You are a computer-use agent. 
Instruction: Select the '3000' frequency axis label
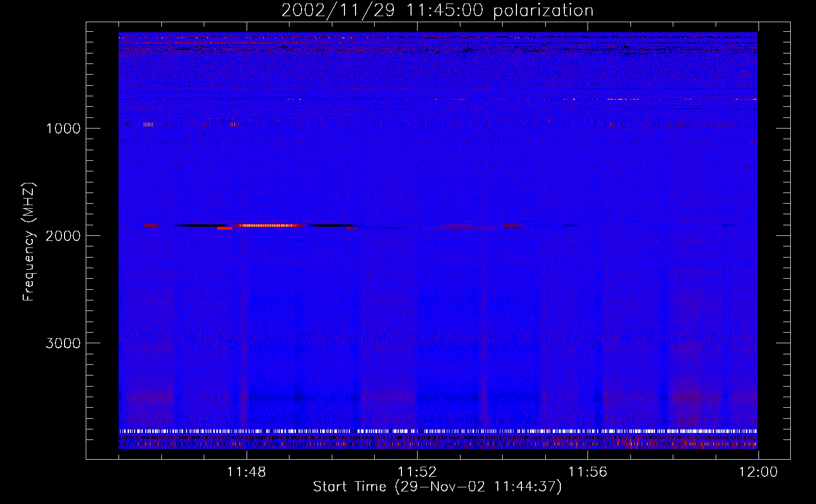tap(63, 343)
